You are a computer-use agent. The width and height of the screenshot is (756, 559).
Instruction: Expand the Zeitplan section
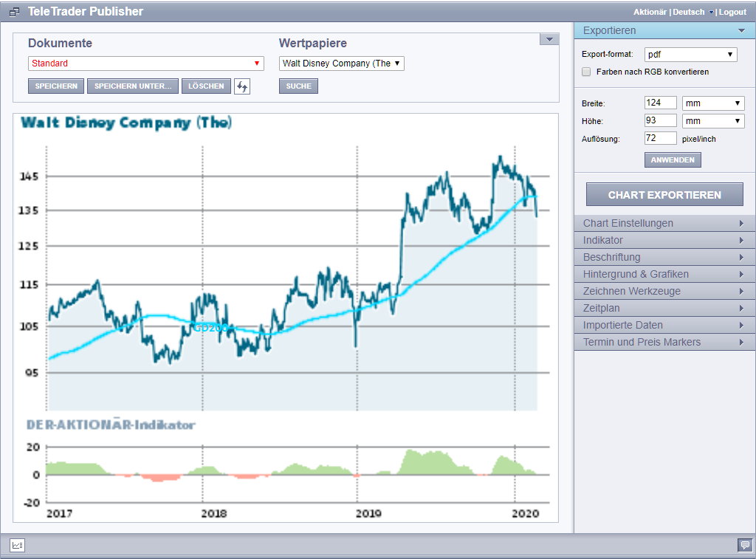pyautogui.click(x=664, y=308)
